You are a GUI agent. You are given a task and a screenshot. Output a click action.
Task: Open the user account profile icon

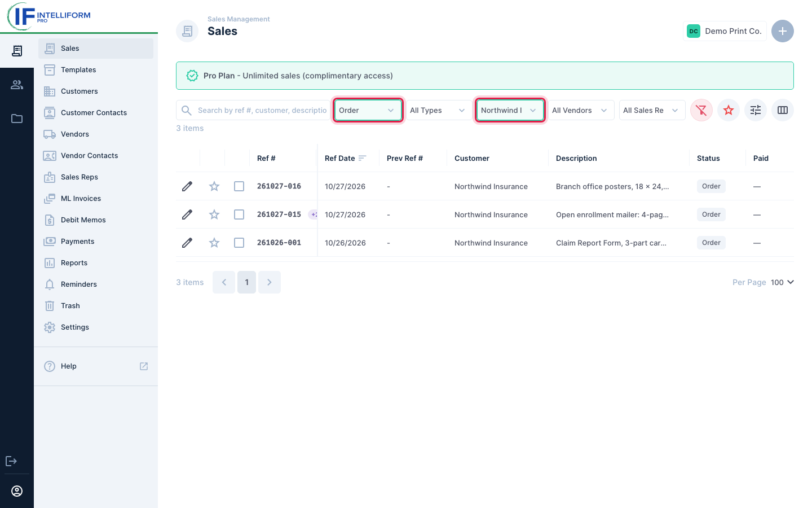click(x=17, y=491)
